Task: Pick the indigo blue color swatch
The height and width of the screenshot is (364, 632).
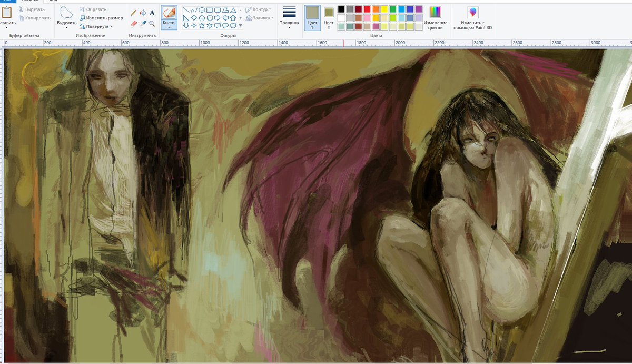Action: tap(410, 9)
